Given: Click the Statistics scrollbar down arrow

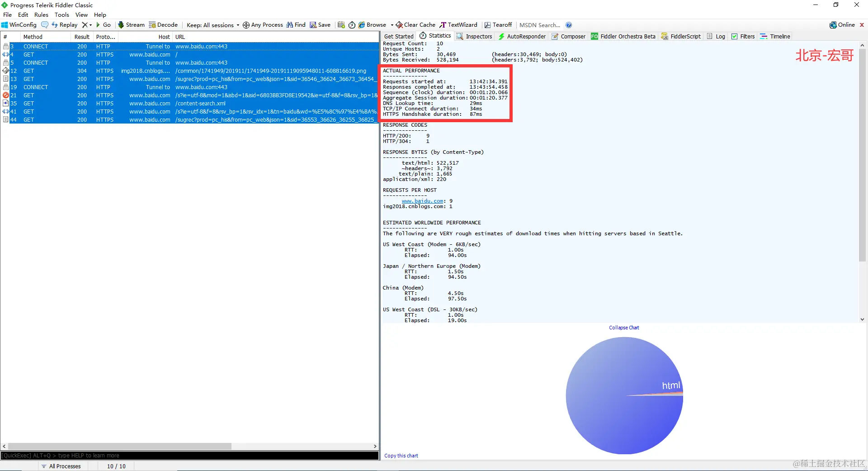Looking at the screenshot, I should click(862, 319).
